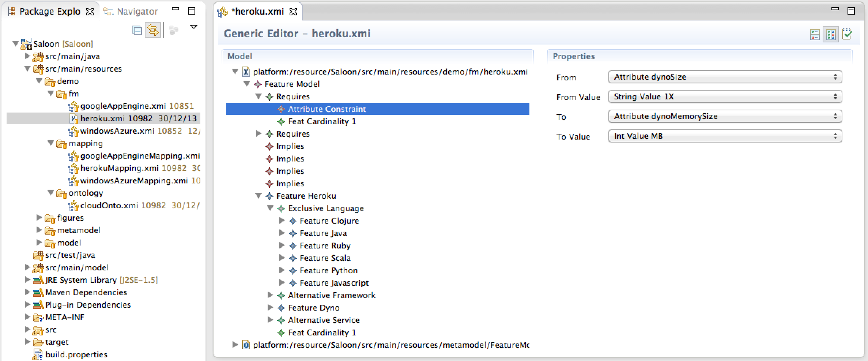Click Feature Heroku node icon
The image size is (868, 361).
[x=269, y=196]
